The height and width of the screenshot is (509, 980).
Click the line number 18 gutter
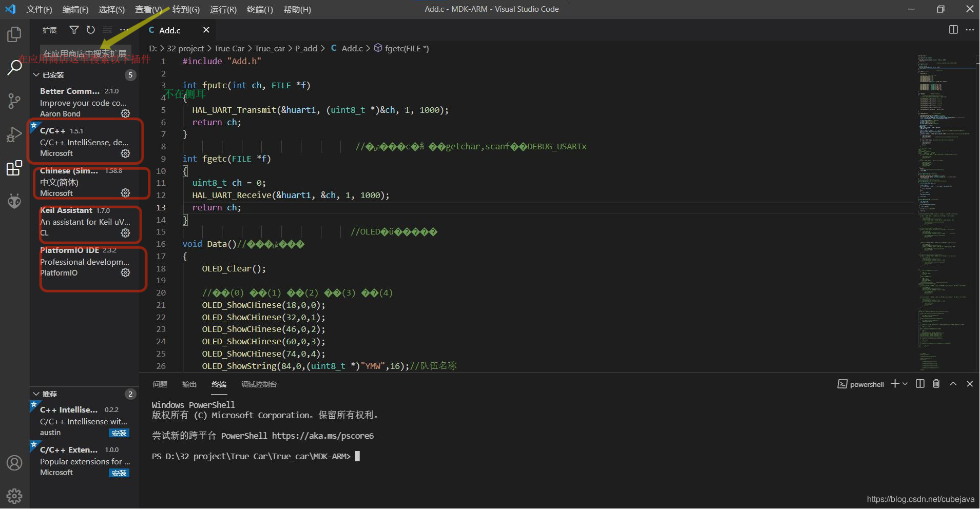pos(161,268)
